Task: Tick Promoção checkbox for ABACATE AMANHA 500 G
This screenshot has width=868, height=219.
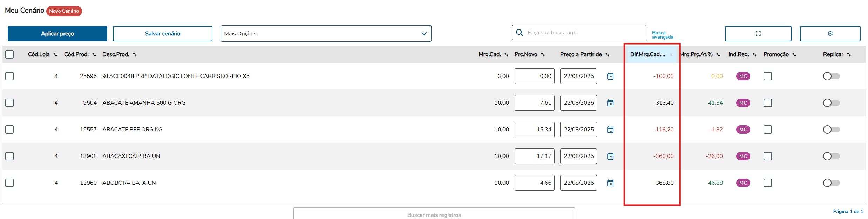Action: 767,103
